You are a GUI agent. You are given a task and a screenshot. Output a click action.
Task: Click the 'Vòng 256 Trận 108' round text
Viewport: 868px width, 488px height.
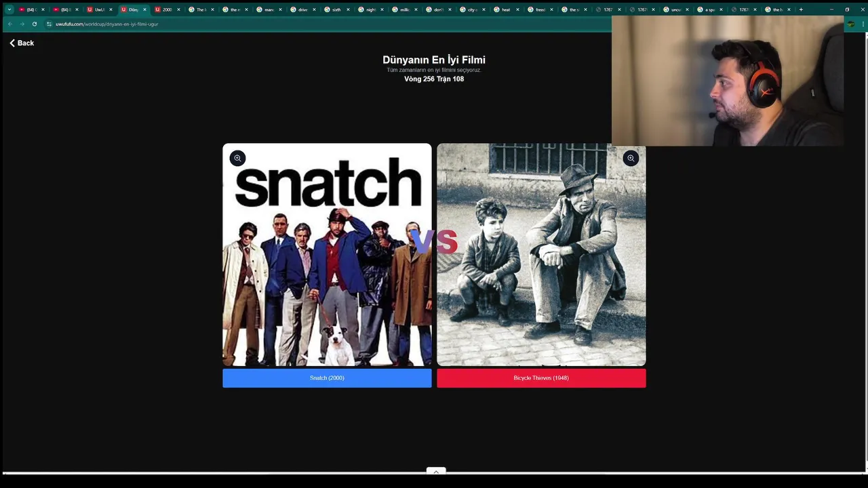(x=434, y=79)
